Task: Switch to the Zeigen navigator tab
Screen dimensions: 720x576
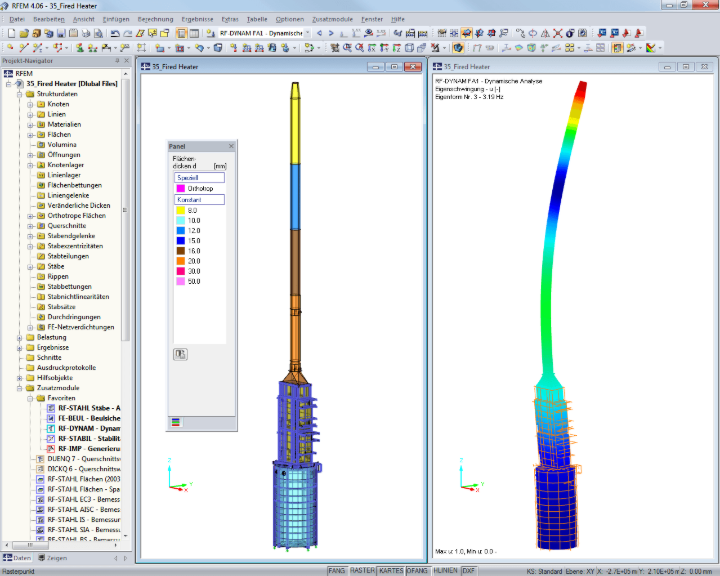Action: (x=52, y=558)
